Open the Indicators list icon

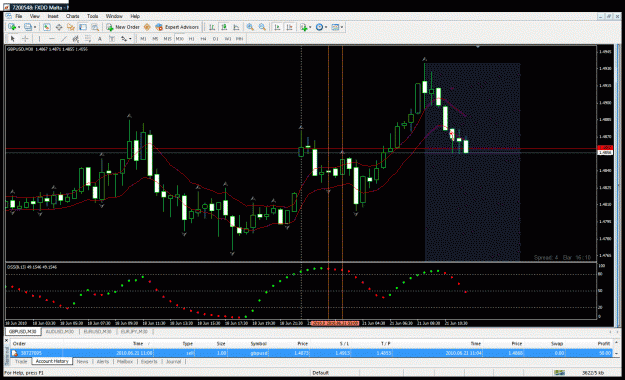click(x=304, y=27)
